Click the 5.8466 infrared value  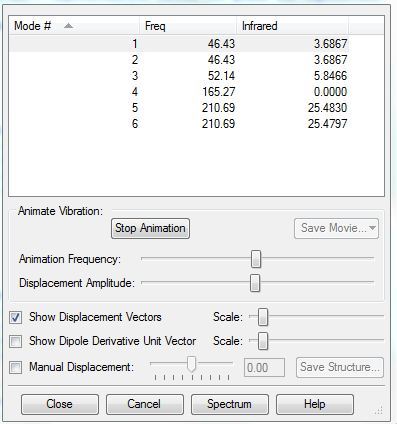330,76
